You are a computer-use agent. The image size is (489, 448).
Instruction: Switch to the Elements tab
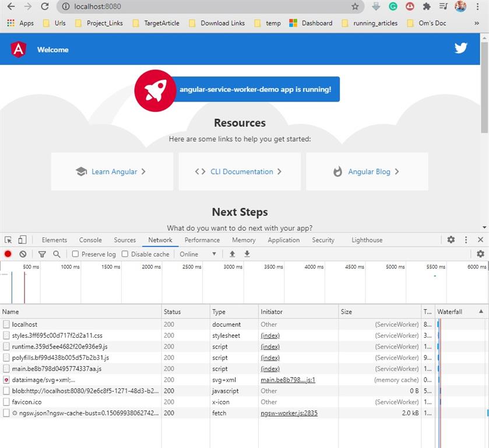pos(54,240)
